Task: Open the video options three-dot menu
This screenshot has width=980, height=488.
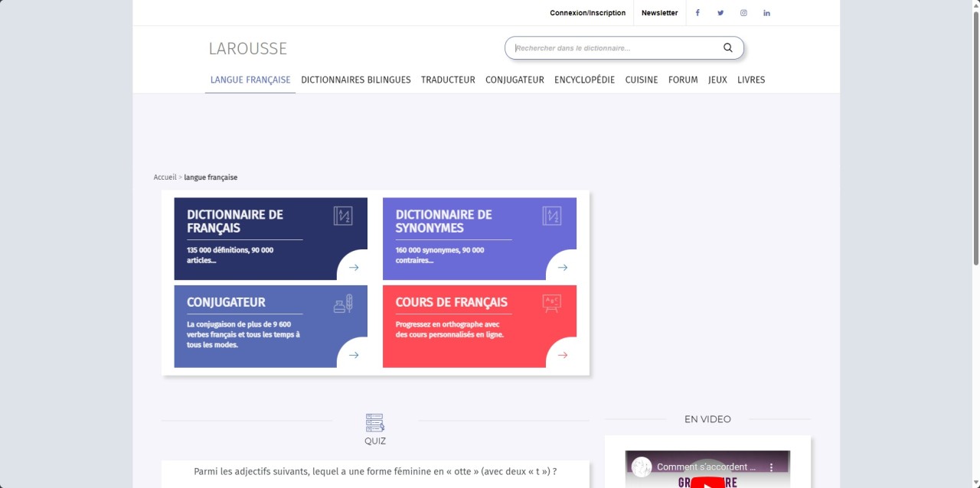Action: (772, 467)
